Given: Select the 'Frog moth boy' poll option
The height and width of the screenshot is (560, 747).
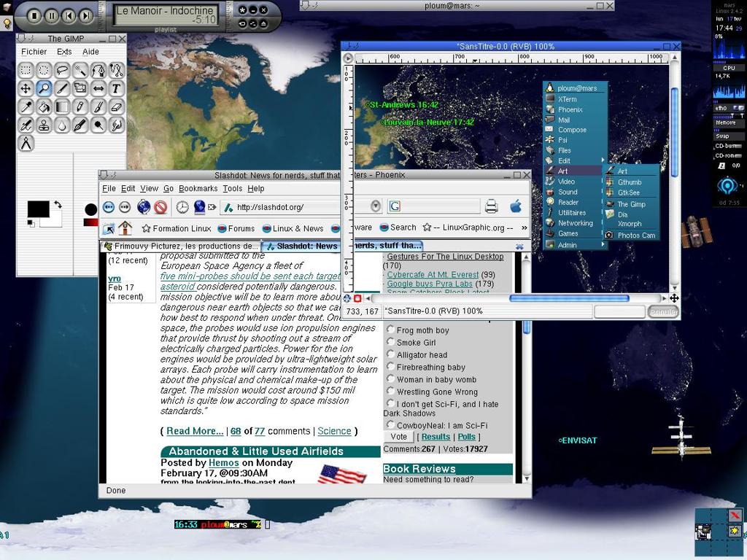Looking at the screenshot, I should (390, 330).
